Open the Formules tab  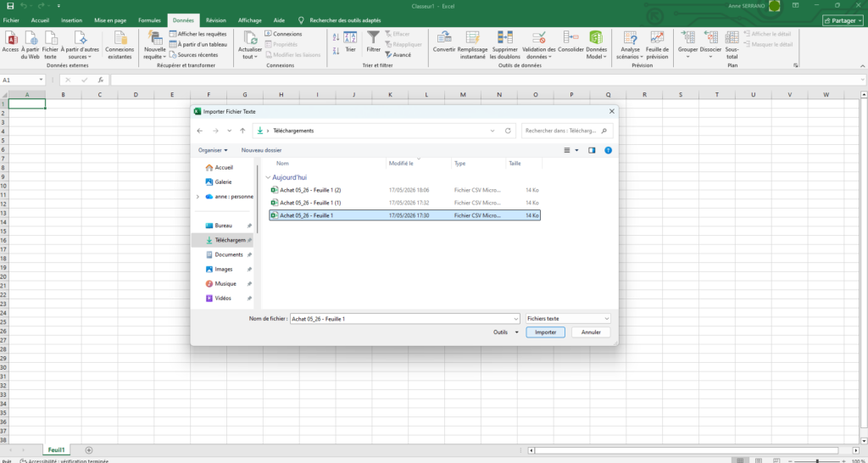tap(149, 20)
